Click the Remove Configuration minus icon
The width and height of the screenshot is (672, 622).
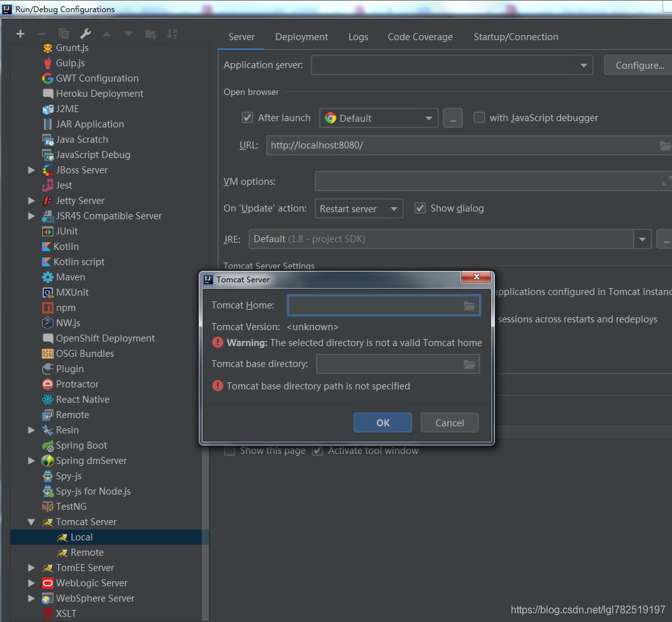click(41, 34)
